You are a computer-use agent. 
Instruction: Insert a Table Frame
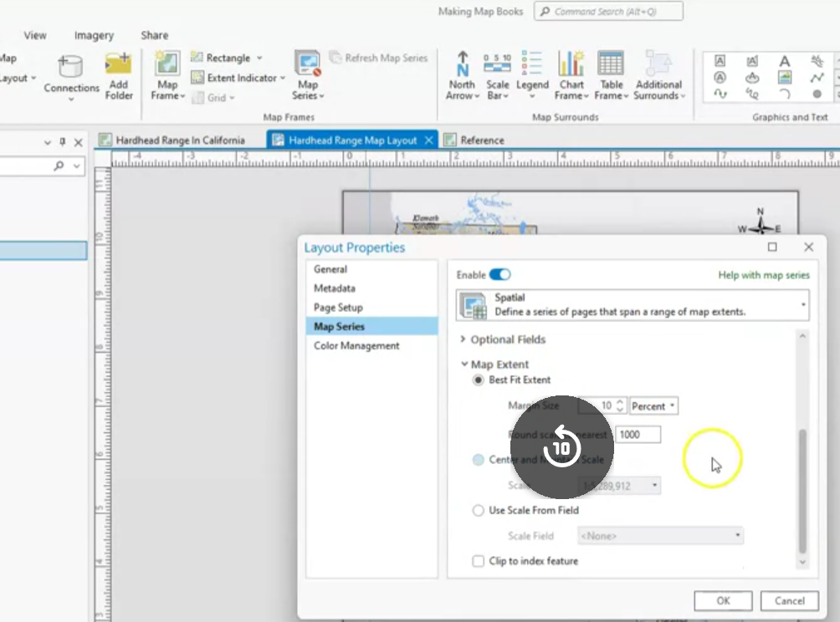click(611, 77)
